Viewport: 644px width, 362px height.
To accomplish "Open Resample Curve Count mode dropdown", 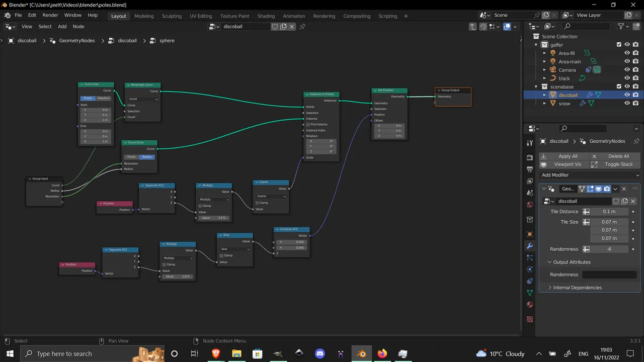I will coord(143,99).
